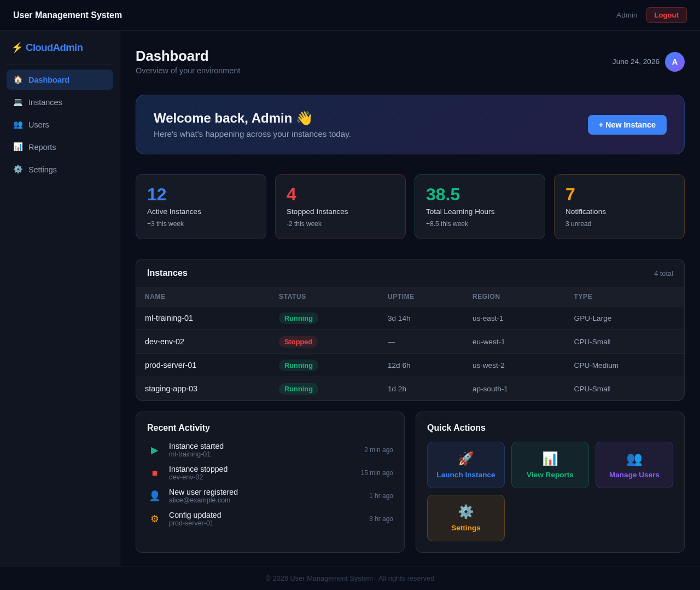Click the Manage Users label in Quick Actions

pyautogui.click(x=634, y=475)
